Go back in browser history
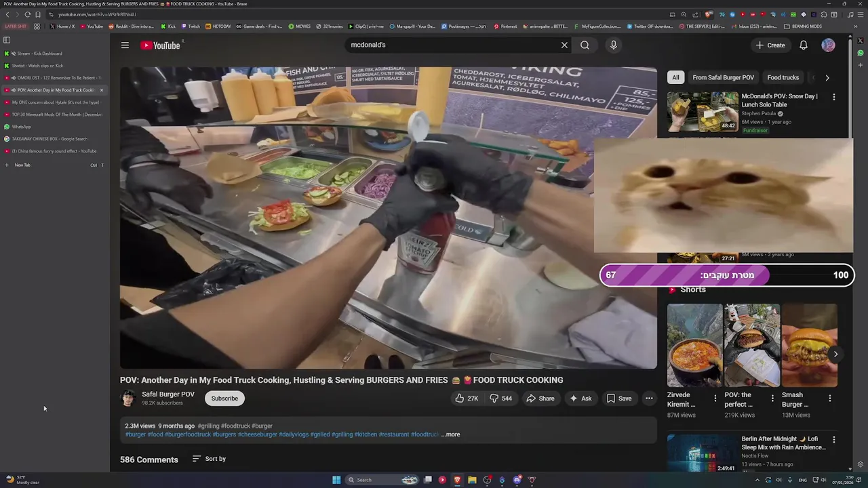Image resolution: width=868 pixels, height=488 pixels. click(x=7, y=14)
